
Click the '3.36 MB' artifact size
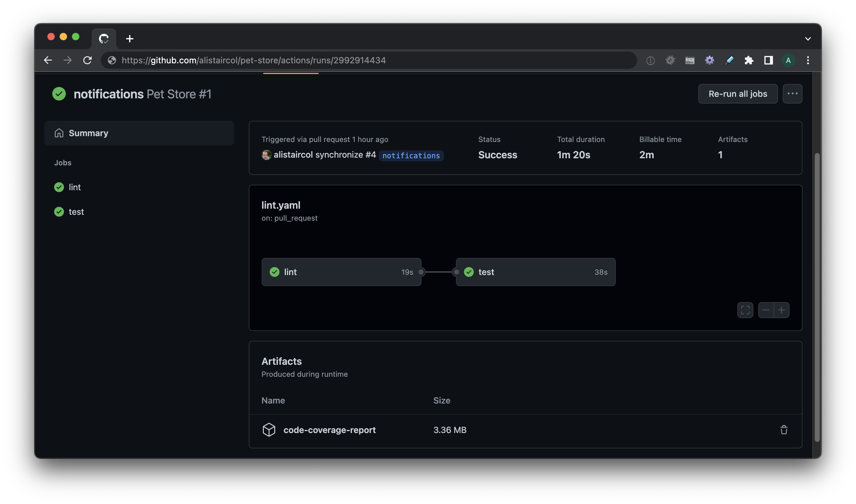pyautogui.click(x=450, y=430)
